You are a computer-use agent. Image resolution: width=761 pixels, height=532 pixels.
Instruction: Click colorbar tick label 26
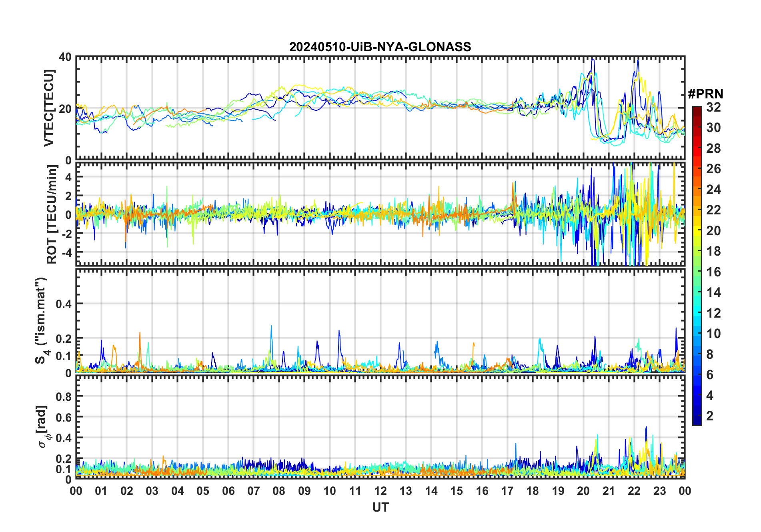point(713,169)
